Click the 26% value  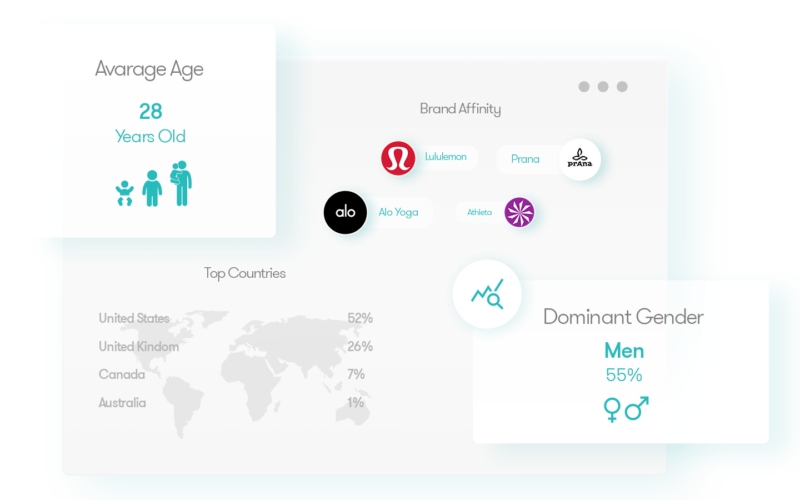click(360, 346)
